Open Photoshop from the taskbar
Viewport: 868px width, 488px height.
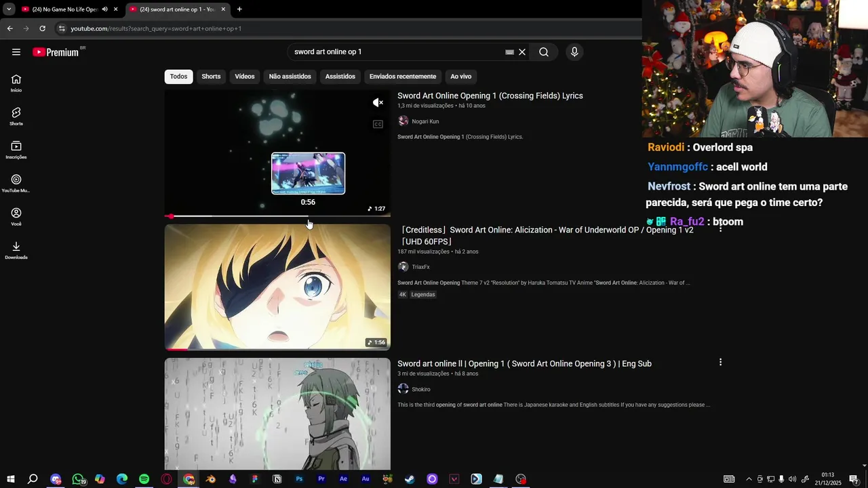tap(299, 479)
